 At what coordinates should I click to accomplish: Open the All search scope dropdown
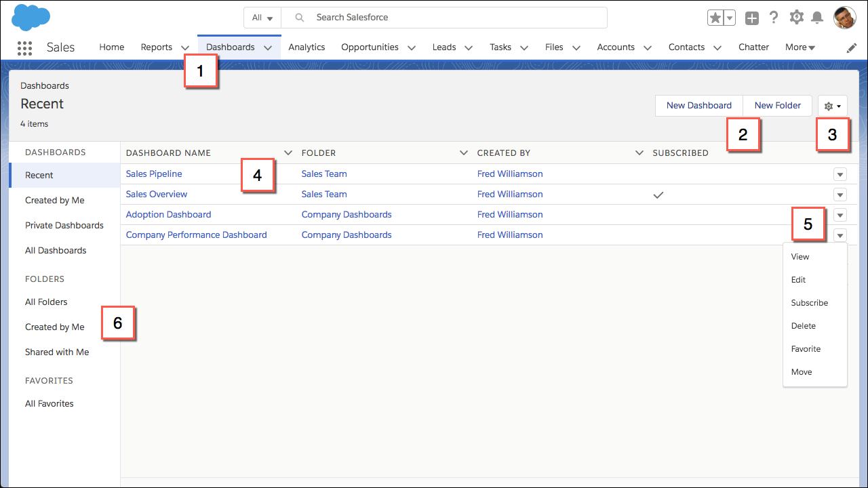(262, 18)
